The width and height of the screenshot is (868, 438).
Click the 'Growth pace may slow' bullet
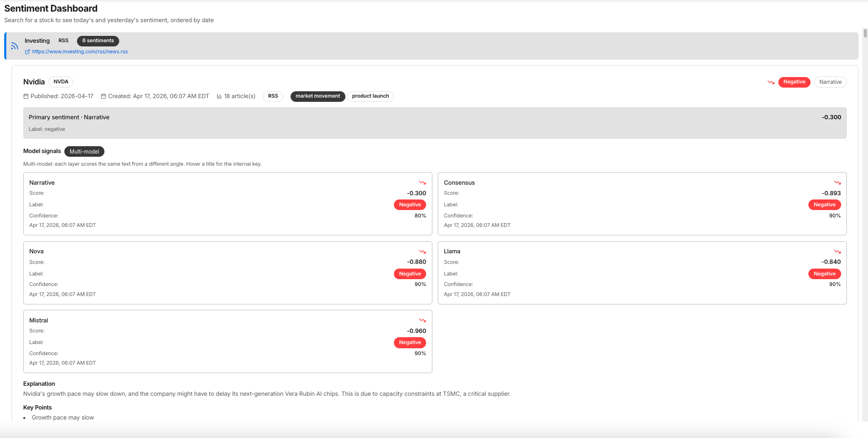[63, 417]
